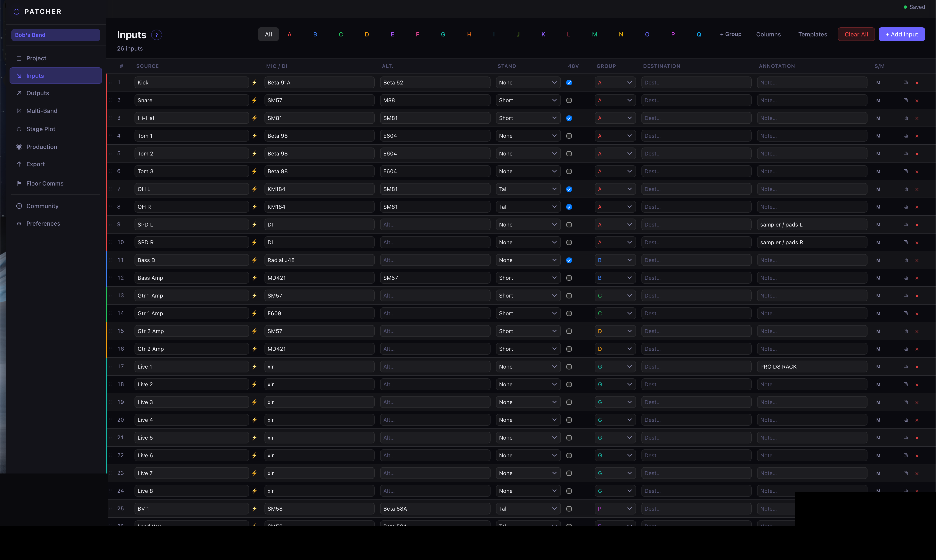
Task: Delete the Tom 2 input row
Action: click(x=917, y=154)
